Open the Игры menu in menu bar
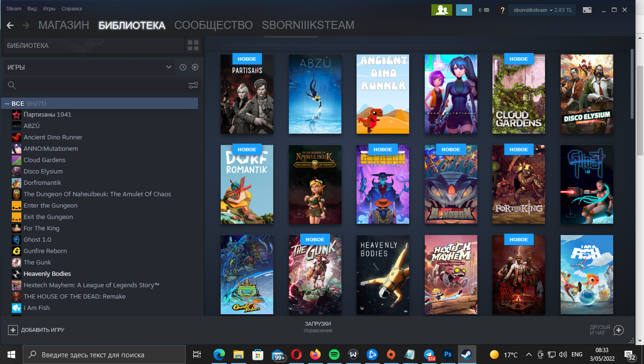The image size is (644, 364). click(x=49, y=9)
